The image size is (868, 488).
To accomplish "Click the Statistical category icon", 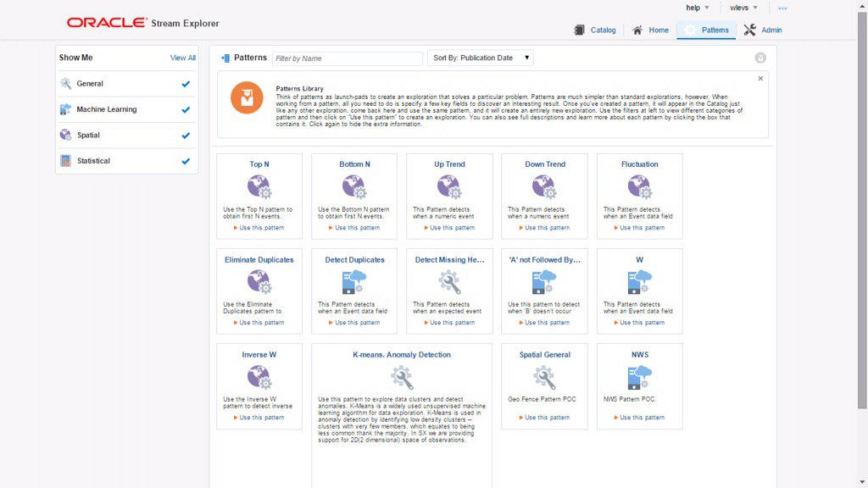I will pyautogui.click(x=66, y=160).
